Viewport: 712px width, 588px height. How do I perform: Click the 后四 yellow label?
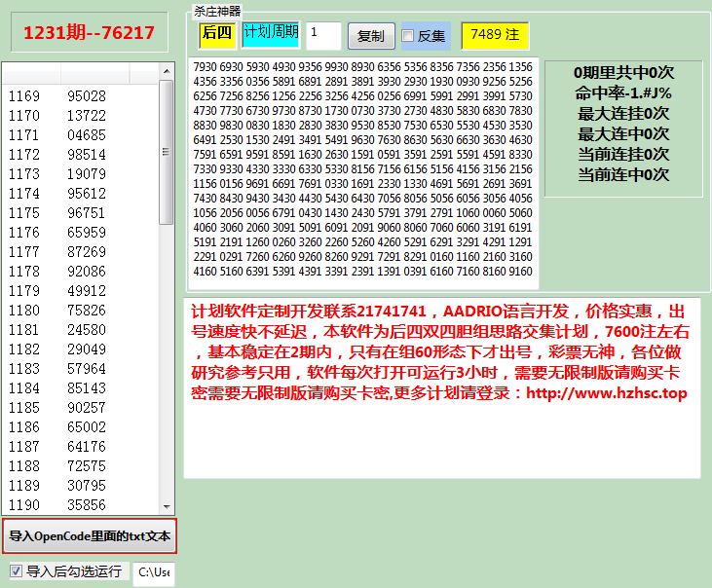(x=217, y=35)
